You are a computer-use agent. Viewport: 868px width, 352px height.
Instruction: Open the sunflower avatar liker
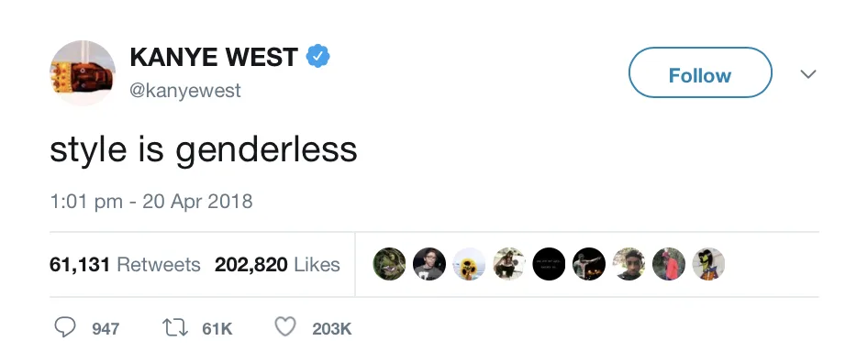tap(470, 264)
